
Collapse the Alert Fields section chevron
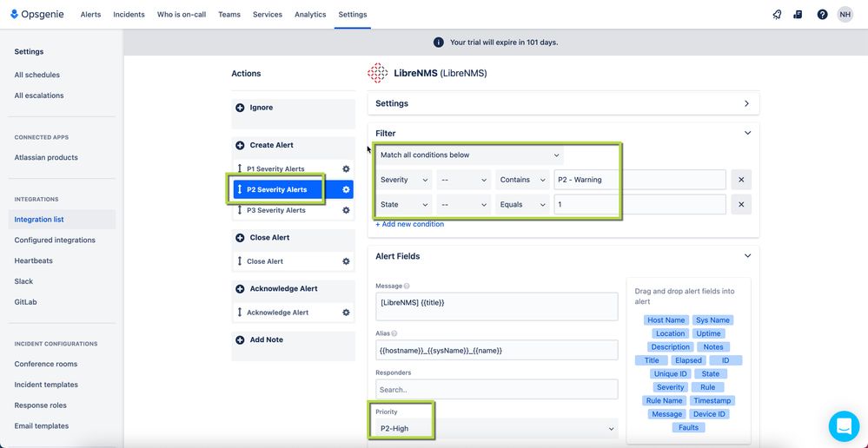coord(747,256)
